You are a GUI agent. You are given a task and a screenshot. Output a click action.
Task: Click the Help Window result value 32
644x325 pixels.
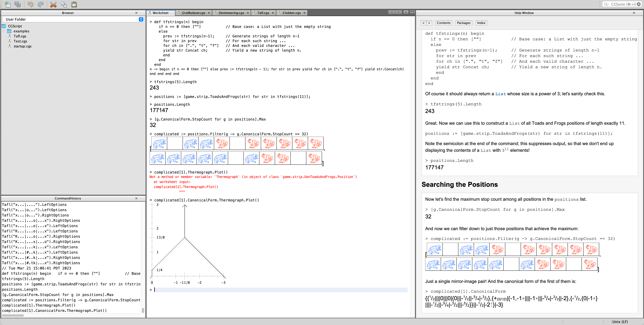(428, 217)
